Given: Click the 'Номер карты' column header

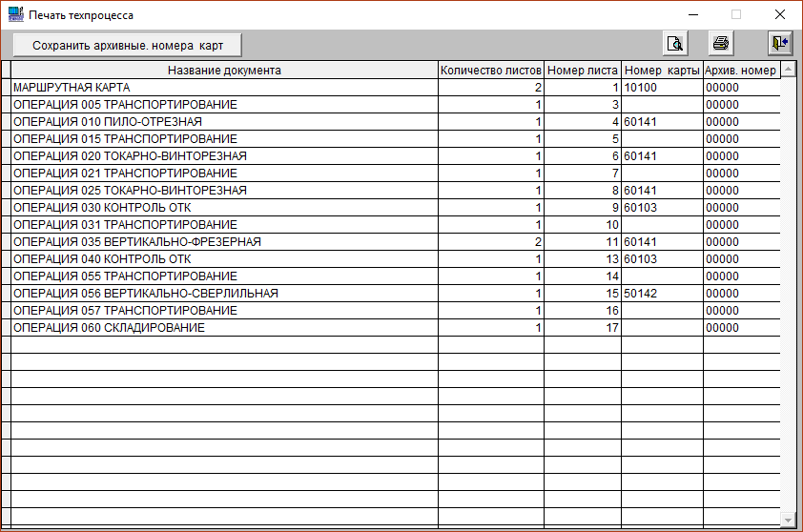Looking at the screenshot, I should click(662, 71).
